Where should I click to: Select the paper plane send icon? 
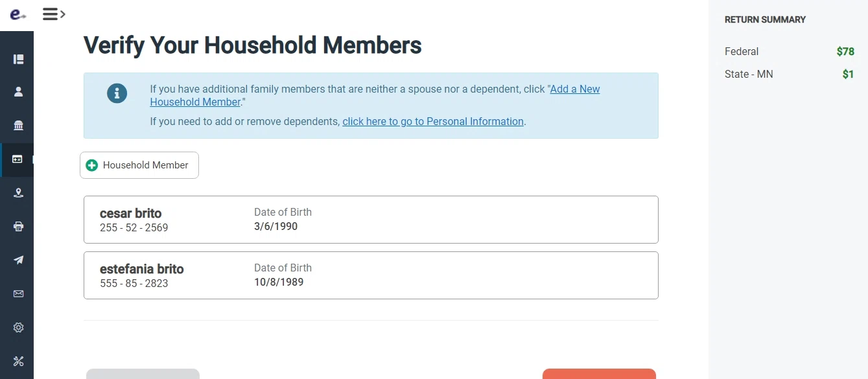tap(18, 260)
